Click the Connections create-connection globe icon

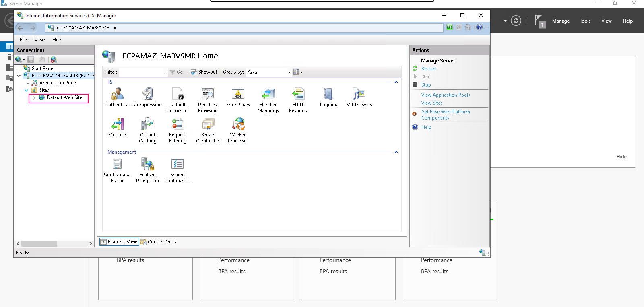(19, 60)
